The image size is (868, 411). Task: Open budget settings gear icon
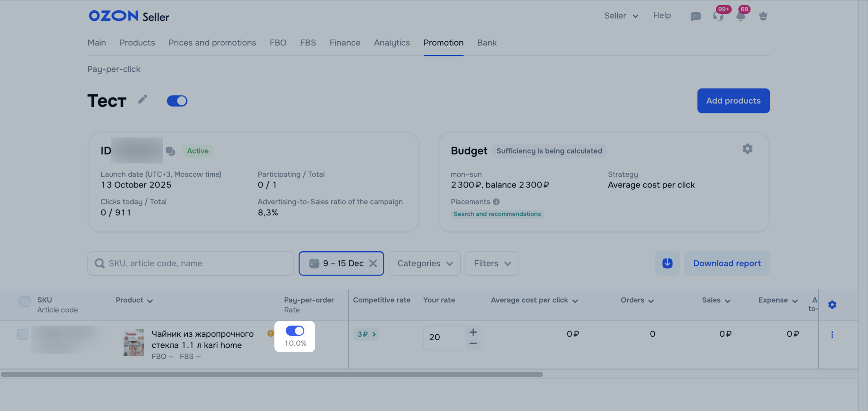click(x=747, y=149)
